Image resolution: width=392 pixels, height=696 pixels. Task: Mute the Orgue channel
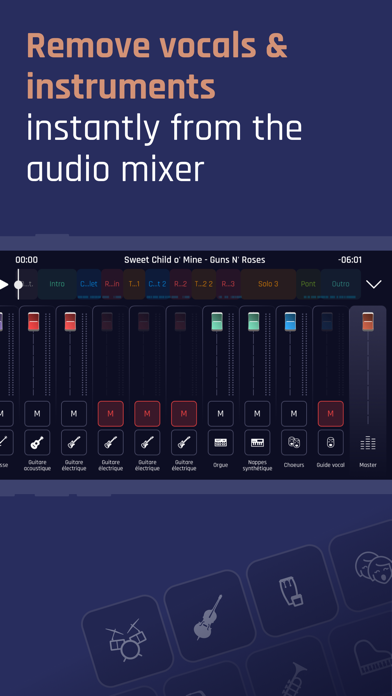(221, 414)
